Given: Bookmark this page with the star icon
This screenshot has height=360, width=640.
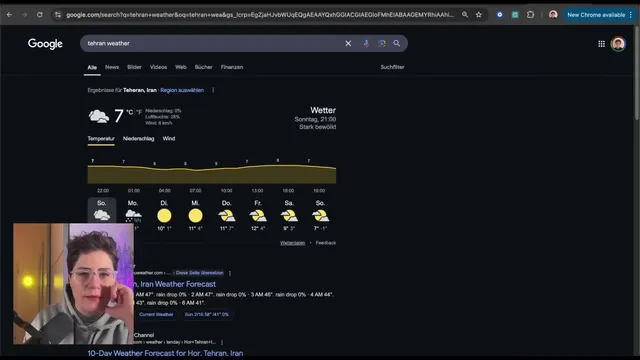Looking at the screenshot, I should pos(479,15).
